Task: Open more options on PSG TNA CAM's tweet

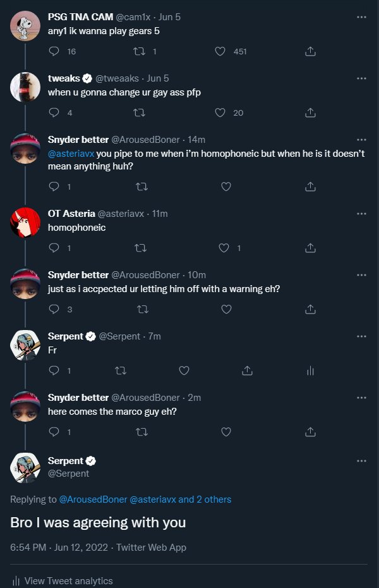Action: pos(361,17)
